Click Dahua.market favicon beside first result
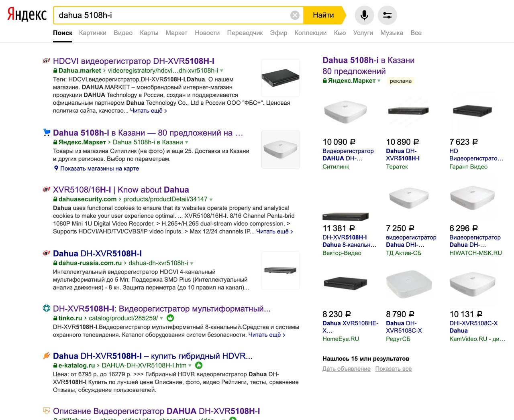This screenshot has height=420, width=514. coord(47,61)
